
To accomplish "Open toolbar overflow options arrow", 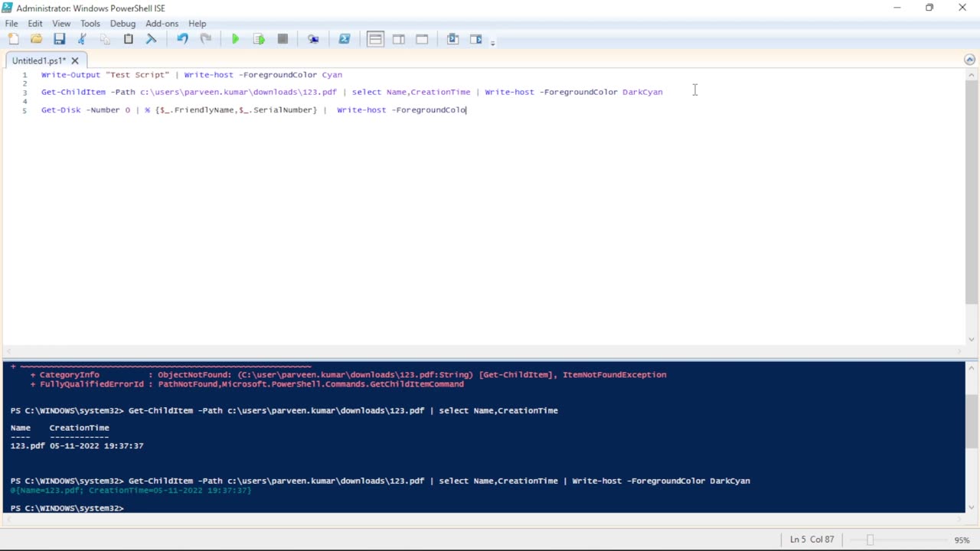I will tap(492, 42).
